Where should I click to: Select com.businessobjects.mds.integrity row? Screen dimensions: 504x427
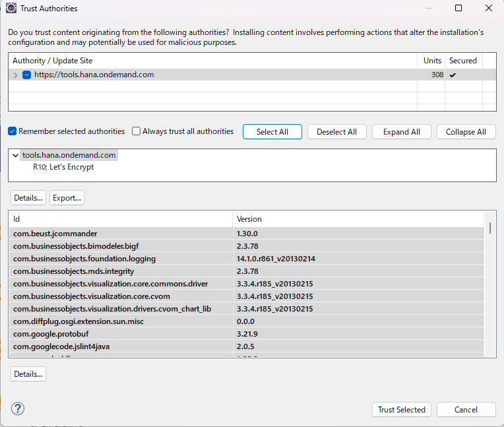pyautogui.click(x=246, y=271)
